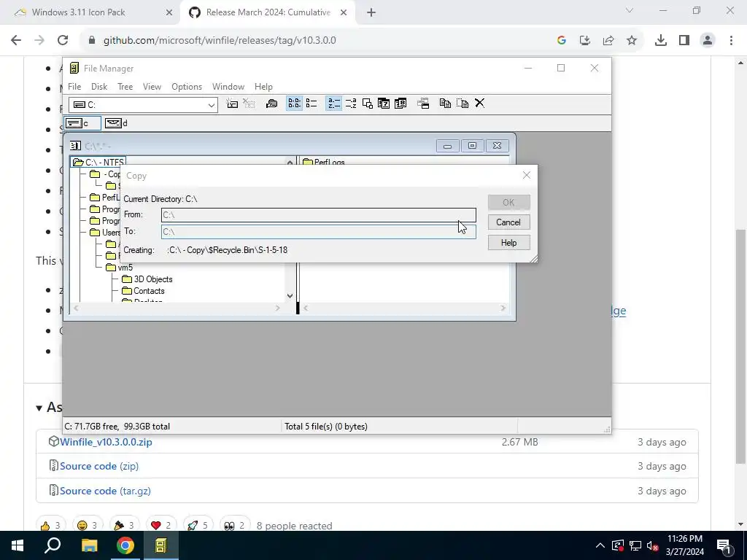
Task: Reload the GitHub page
Action: click(x=63, y=41)
